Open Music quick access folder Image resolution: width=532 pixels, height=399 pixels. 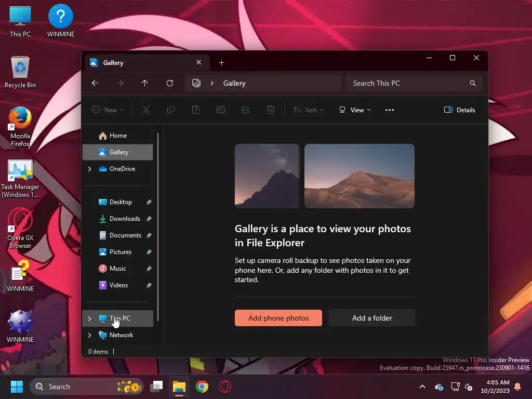tap(118, 269)
